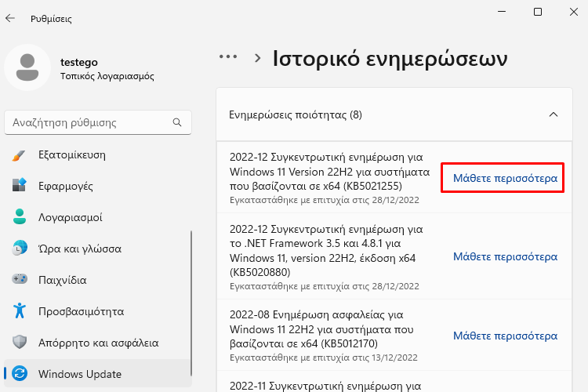The height and width of the screenshot is (392, 588).
Task: Click the Λογαριασμοί person icon
Action: pyautogui.click(x=20, y=217)
